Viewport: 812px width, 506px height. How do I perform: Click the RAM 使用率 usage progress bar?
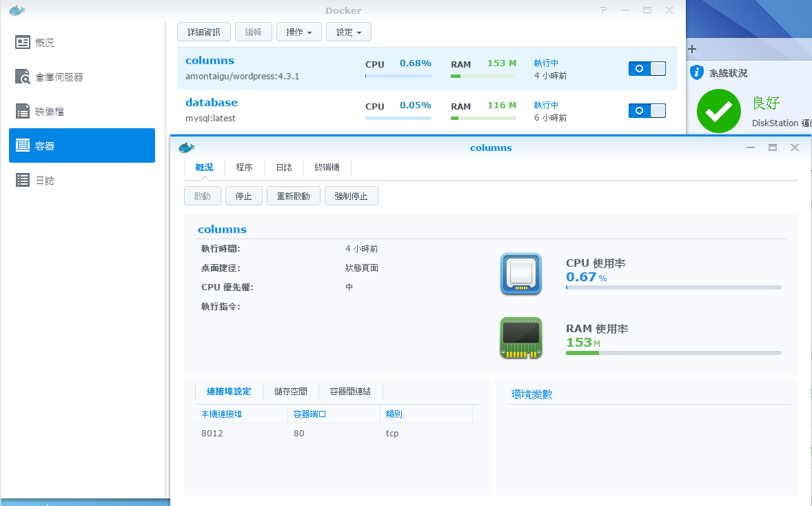point(673,353)
